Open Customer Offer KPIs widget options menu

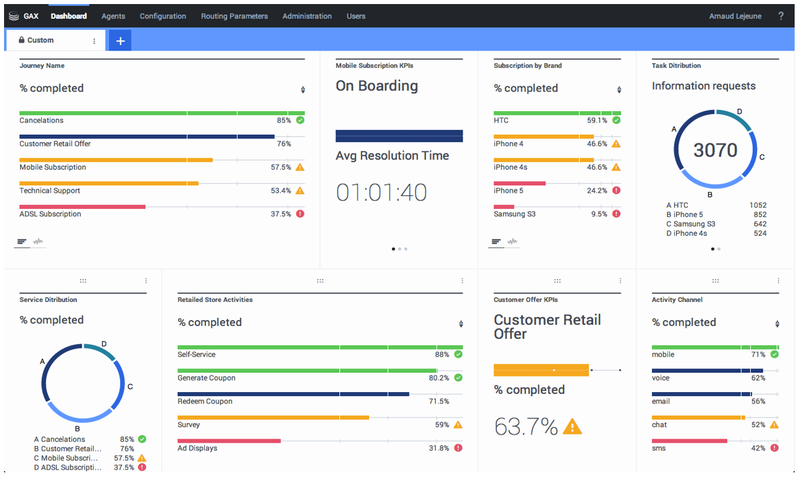pos(620,281)
